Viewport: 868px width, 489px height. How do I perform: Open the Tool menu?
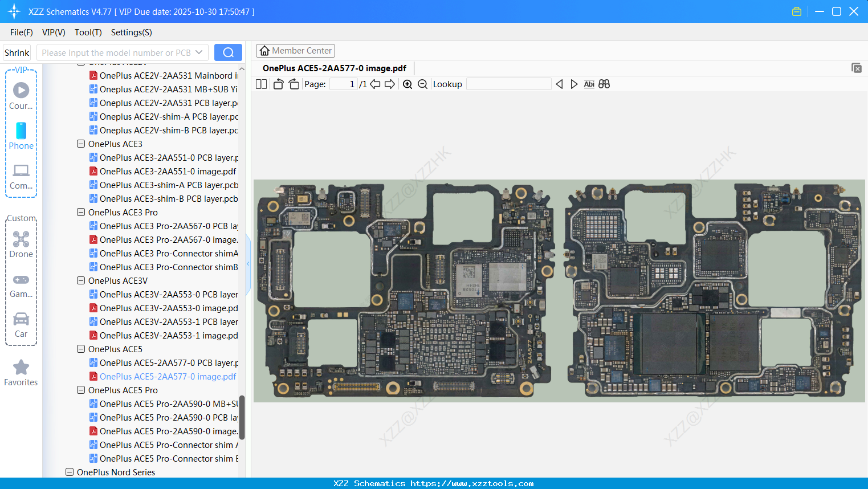[x=88, y=32]
